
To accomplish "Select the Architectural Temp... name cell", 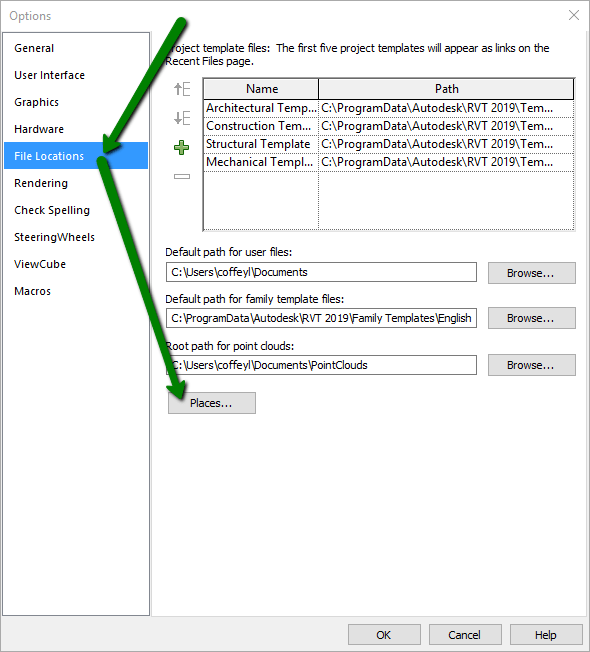I will [261, 108].
